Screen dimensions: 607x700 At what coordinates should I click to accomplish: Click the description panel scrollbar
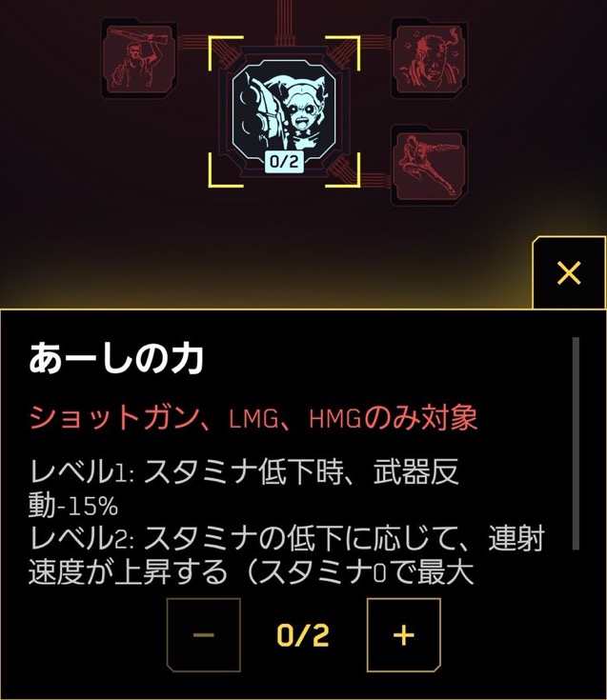pos(576,443)
